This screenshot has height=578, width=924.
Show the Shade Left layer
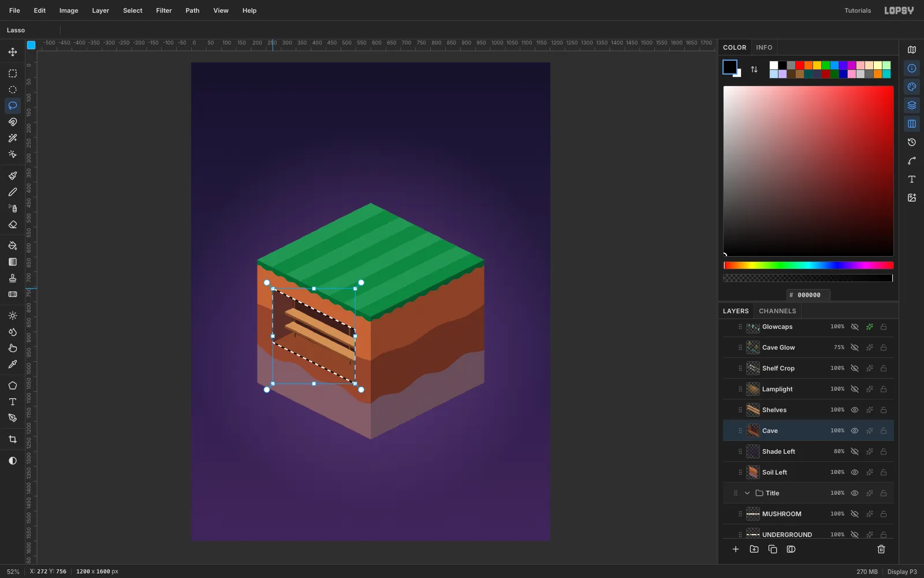(855, 451)
